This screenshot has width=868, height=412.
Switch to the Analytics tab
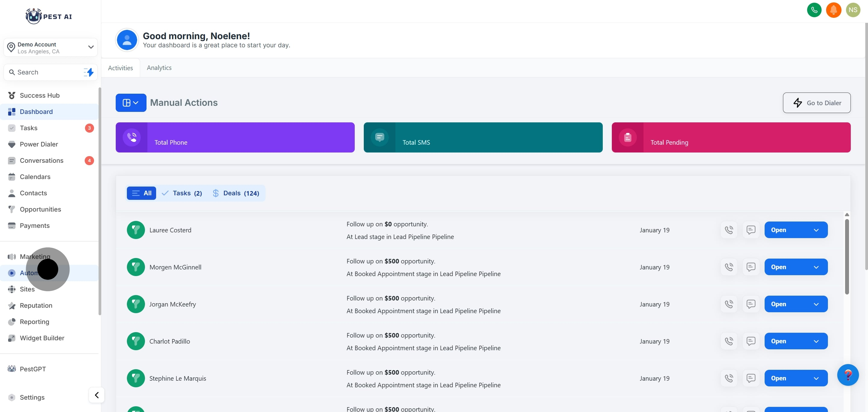159,68
